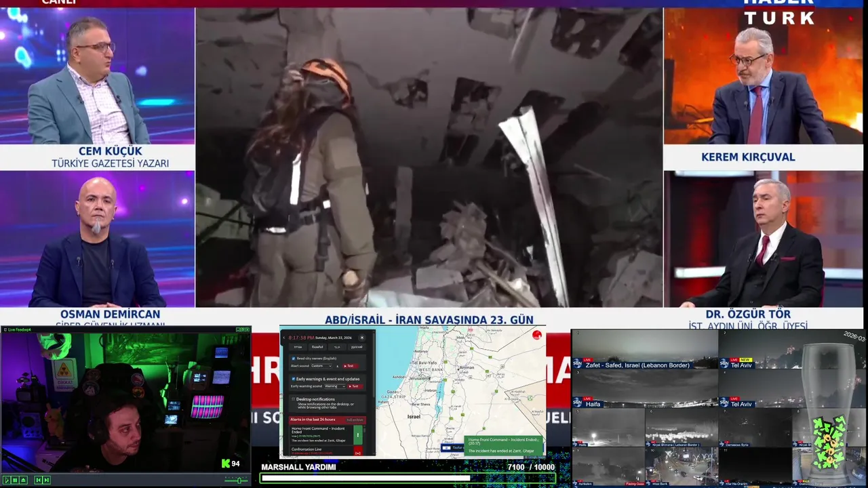Click the green incident ended alert icon
This screenshot has width=868, height=488.
click(358, 435)
